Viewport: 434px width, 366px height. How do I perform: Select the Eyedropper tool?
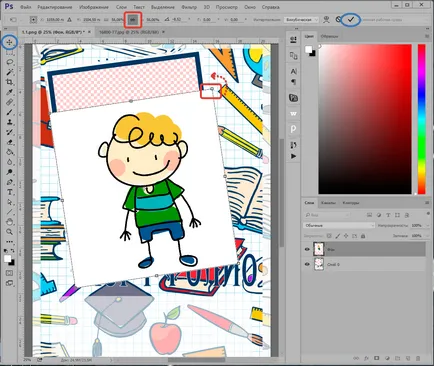(9, 92)
